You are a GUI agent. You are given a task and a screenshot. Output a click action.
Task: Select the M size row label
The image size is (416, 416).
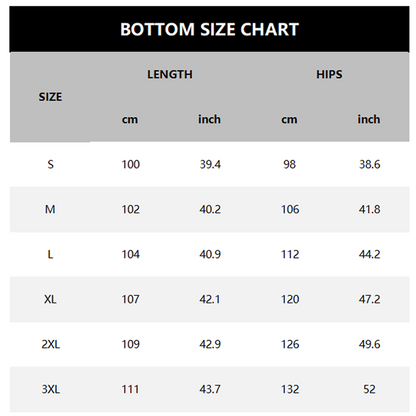tap(50, 209)
